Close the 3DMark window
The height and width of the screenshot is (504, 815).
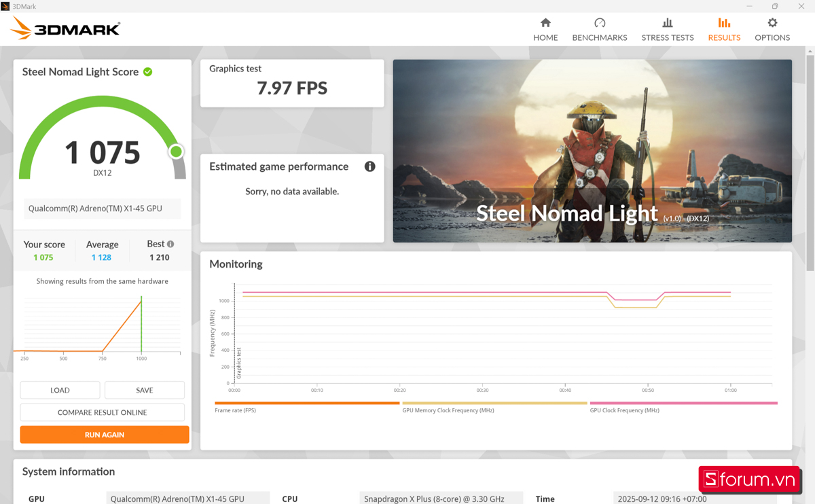point(801,6)
